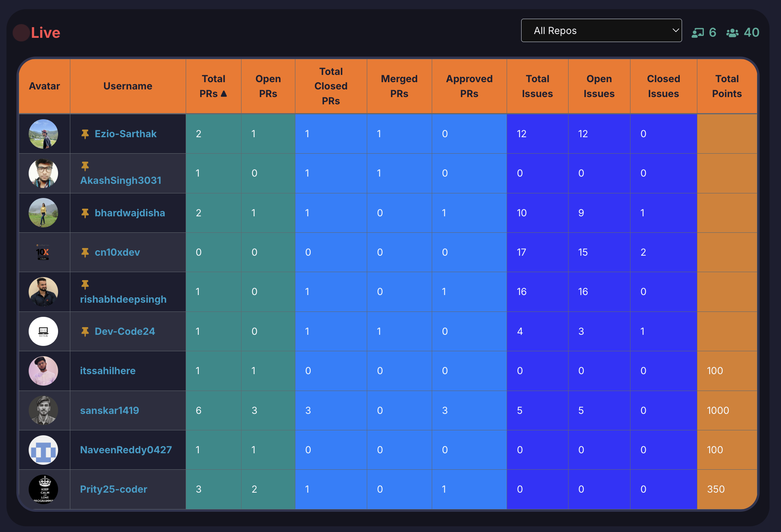Image resolution: width=781 pixels, height=532 pixels.
Task: Toggle the pinned status of bhardwajdisha
Action: coord(85,213)
